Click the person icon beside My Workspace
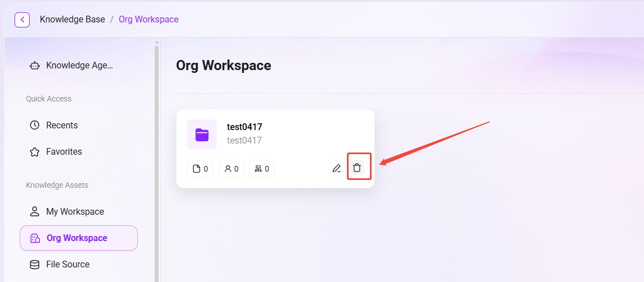This screenshot has height=282, width=644. [x=35, y=212]
